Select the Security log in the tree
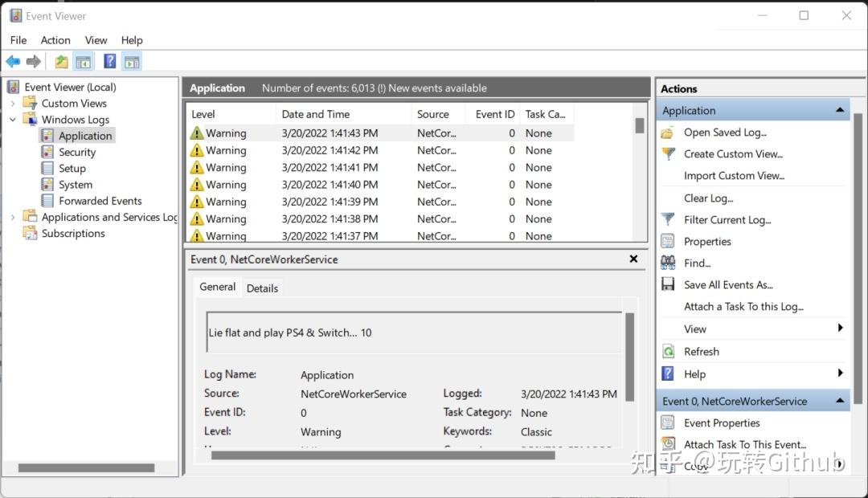Viewport: 868px width, 498px height. [x=76, y=152]
